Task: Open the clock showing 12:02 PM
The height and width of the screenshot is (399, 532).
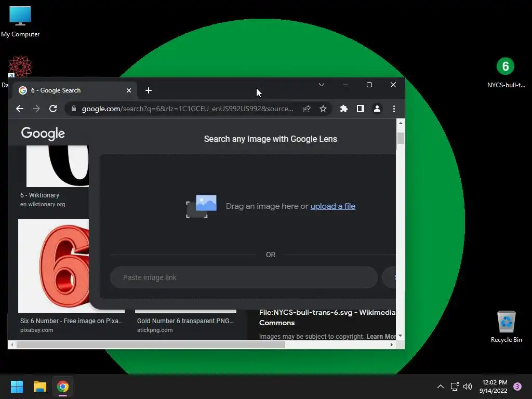Action: pyautogui.click(x=494, y=387)
